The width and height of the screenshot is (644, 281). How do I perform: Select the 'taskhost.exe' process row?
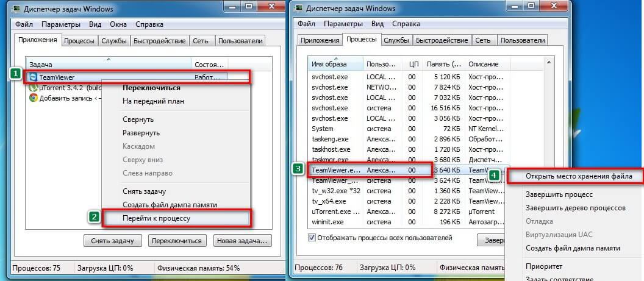point(409,149)
